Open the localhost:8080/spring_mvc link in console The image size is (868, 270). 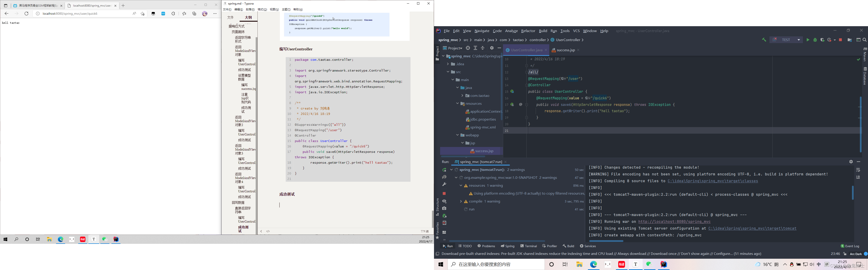tap(674, 221)
